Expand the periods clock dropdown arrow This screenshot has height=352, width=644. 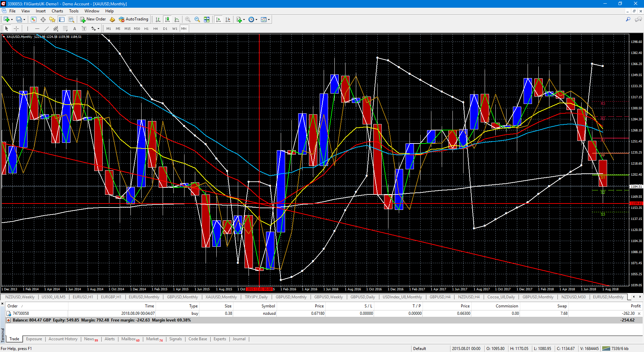point(257,19)
